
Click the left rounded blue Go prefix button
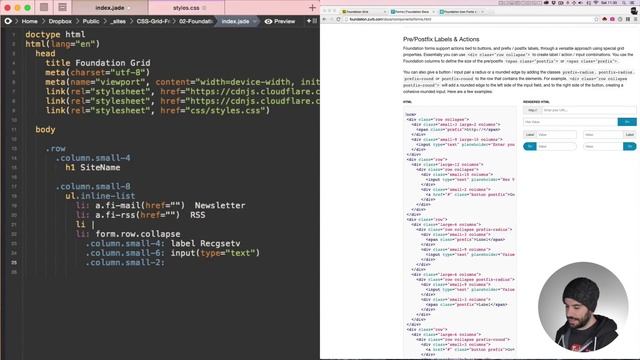[x=530, y=146]
